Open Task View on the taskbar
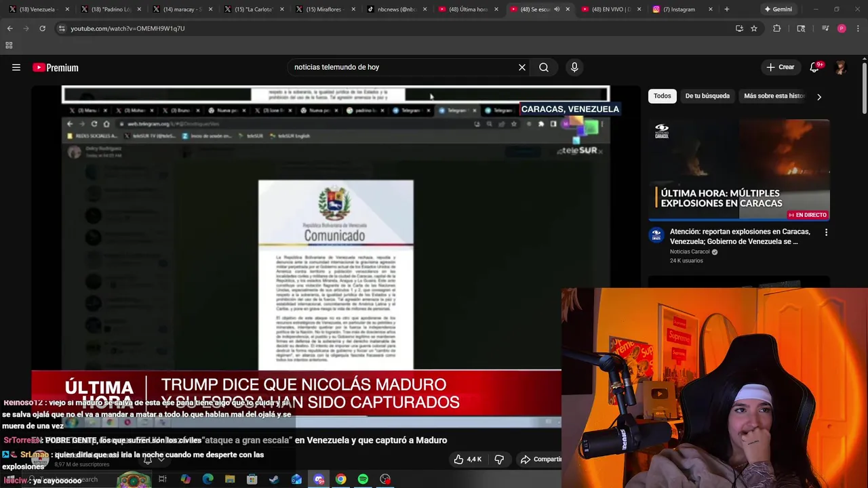Image resolution: width=868 pixels, height=488 pixels. (x=163, y=479)
